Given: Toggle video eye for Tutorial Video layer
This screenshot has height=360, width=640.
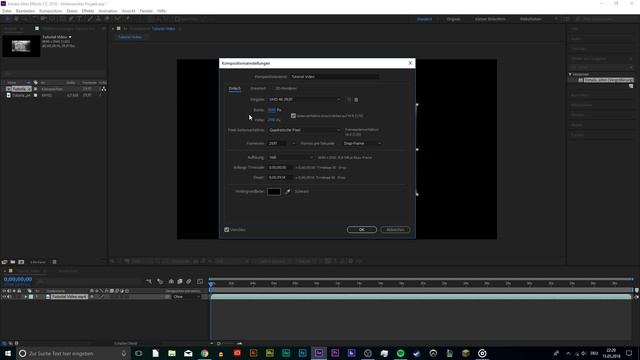Looking at the screenshot, I should click(4, 297).
